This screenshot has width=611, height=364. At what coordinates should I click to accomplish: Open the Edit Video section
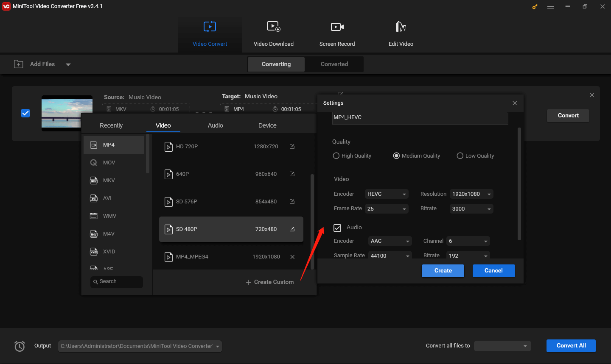(401, 34)
